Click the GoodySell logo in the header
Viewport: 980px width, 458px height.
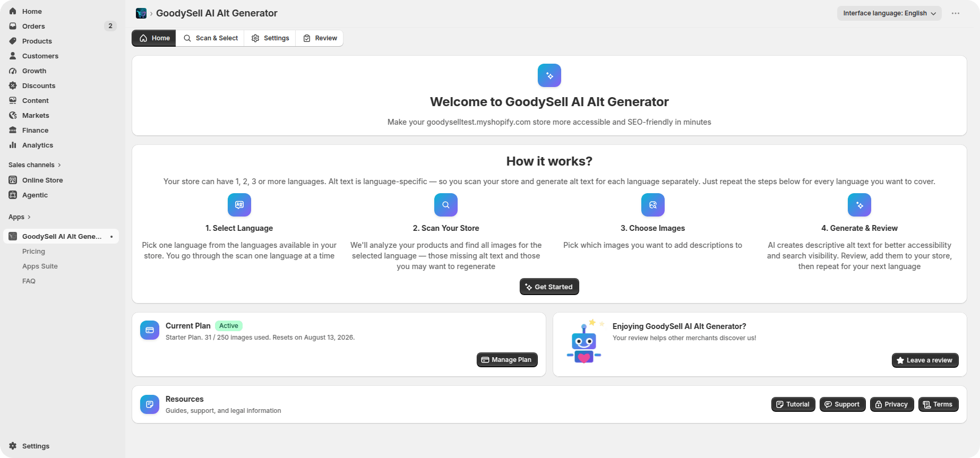(141, 13)
